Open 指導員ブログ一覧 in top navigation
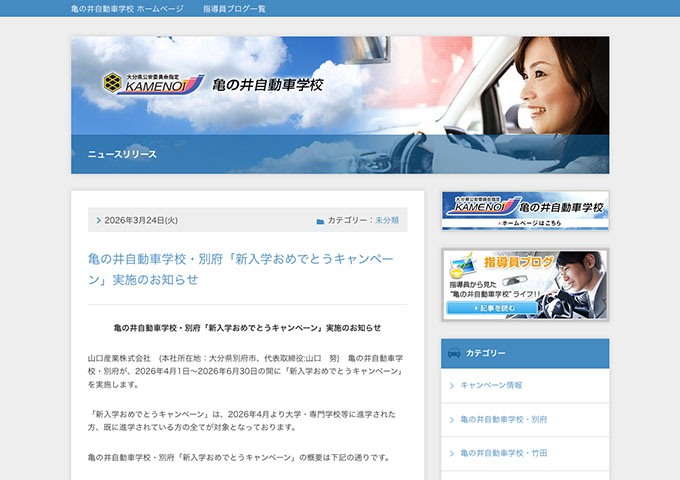680x480 pixels. 234,9
